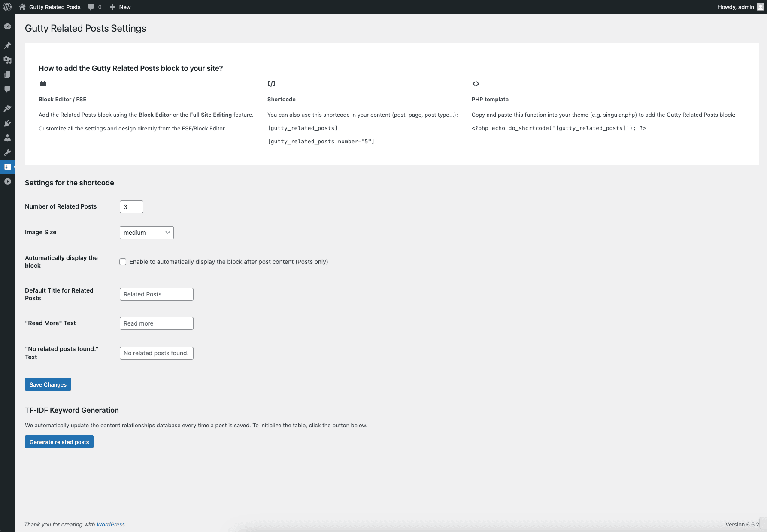The image size is (767, 532).
Task: Open the Image Size dropdown
Action: (147, 233)
